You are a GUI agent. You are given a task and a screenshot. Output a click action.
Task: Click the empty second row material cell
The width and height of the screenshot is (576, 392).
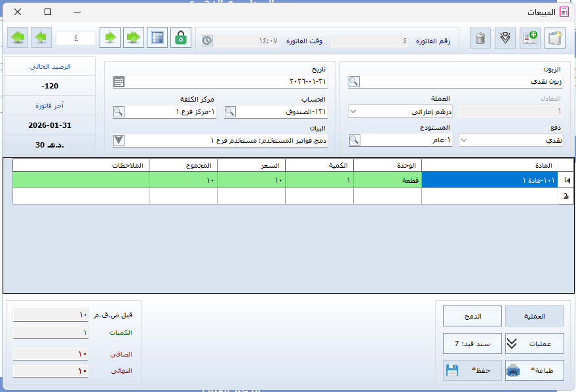point(489,196)
